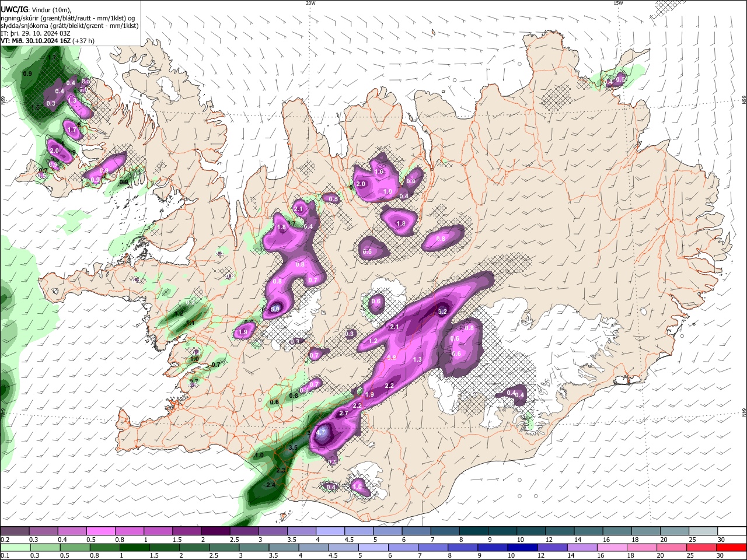Click the 2.4 rain value off the south coast
The width and height of the screenshot is (747, 560).
coord(270,485)
